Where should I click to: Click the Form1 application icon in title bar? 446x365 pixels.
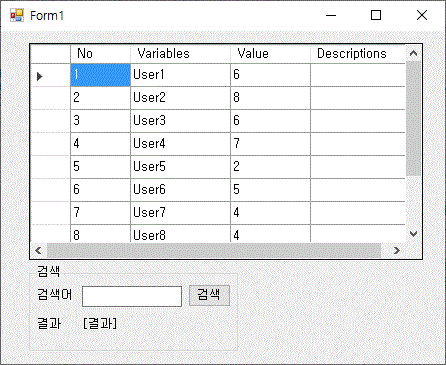click(17, 15)
